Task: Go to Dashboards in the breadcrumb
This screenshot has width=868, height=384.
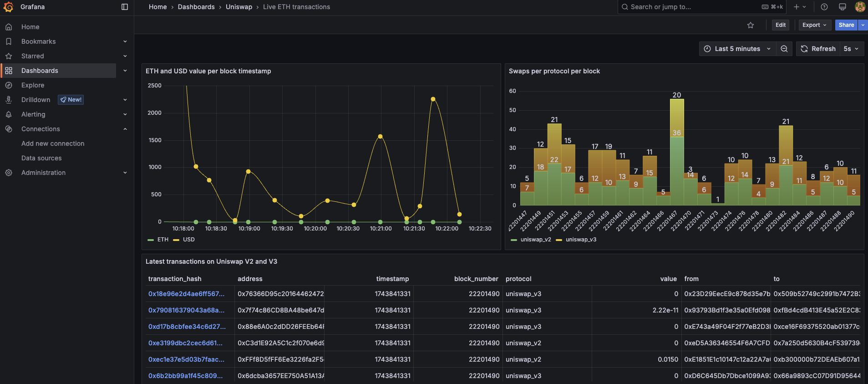Action: (x=196, y=7)
